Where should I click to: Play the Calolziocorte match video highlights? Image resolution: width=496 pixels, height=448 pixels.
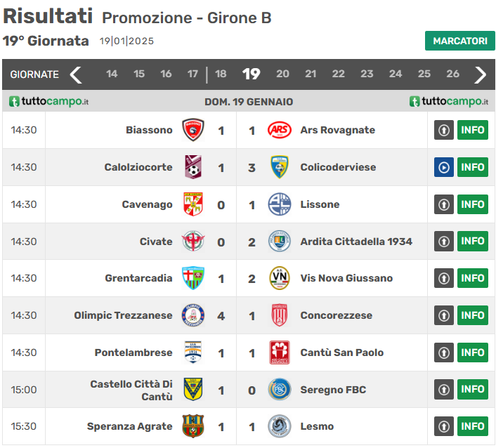coord(443,167)
